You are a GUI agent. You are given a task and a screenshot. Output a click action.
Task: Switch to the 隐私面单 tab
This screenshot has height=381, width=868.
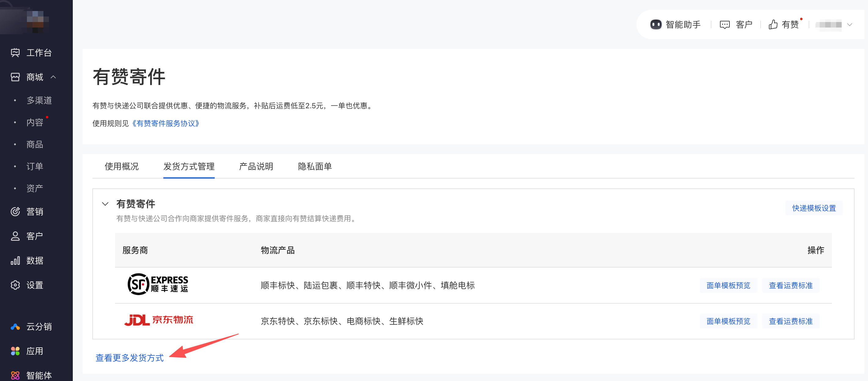[315, 166]
